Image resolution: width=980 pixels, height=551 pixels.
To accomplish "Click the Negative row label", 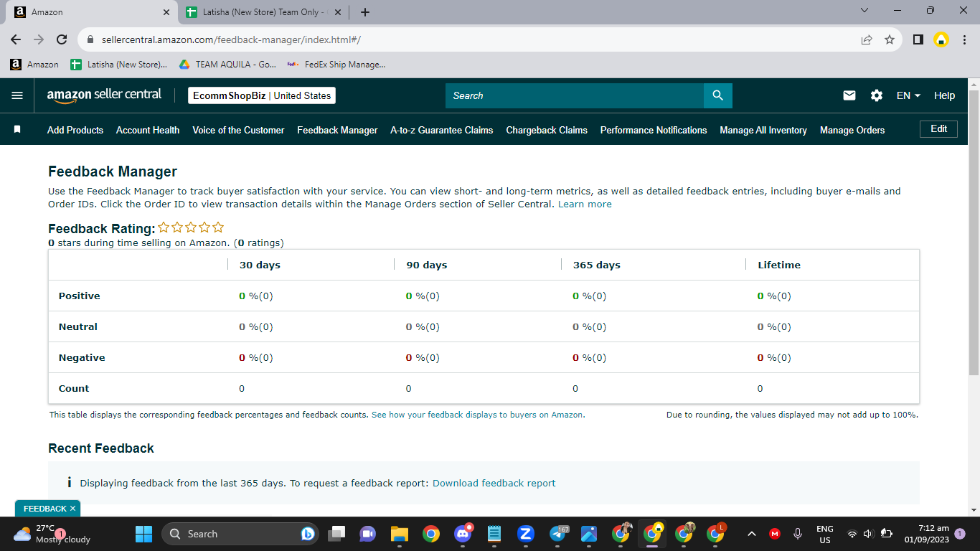I will [82, 357].
